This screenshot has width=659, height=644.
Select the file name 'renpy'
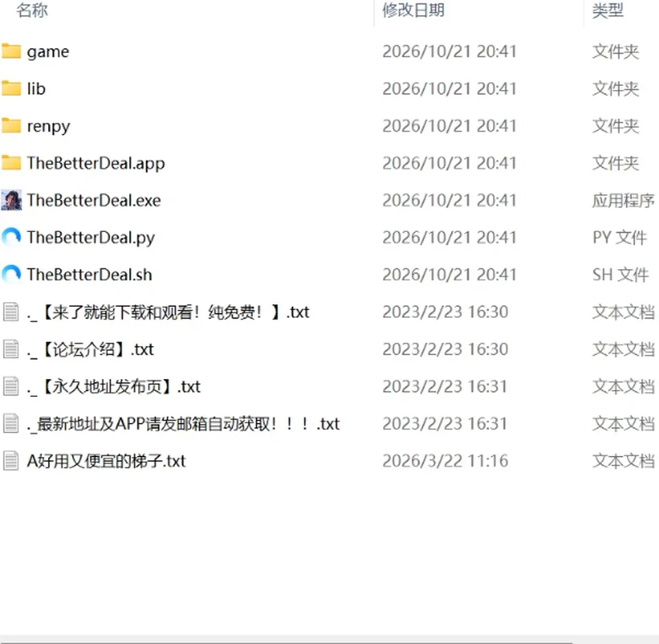click(48, 126)
